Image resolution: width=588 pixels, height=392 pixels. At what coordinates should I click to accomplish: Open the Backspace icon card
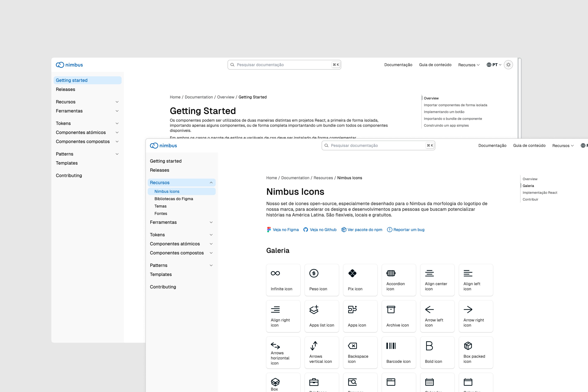[x=360, y=352]
